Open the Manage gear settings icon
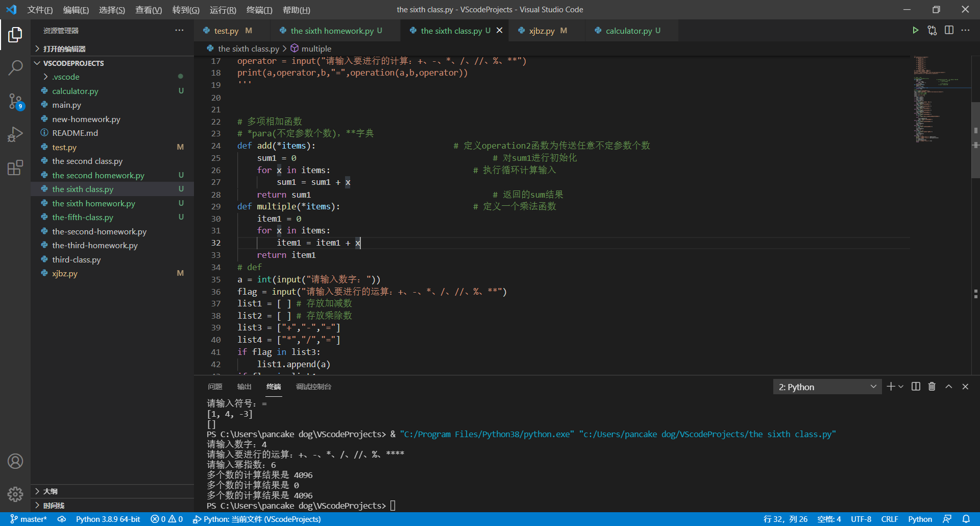Screen dimensions: 980x526 [15, 494]
